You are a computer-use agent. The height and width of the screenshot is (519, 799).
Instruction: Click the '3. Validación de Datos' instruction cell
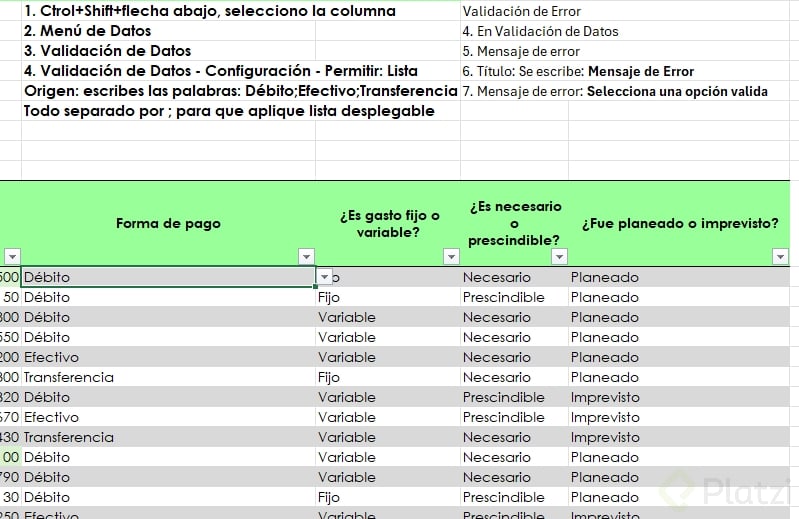[x=168, y=51]
